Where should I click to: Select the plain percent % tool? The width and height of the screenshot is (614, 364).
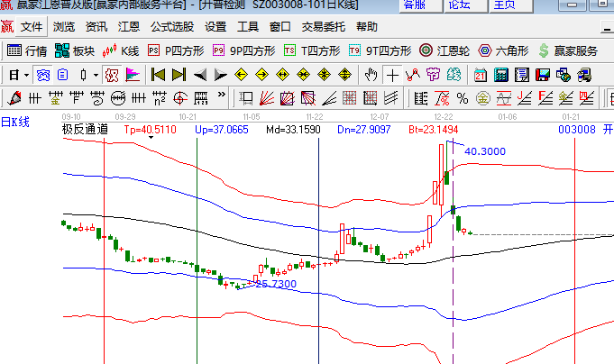click(x=463, y=98)
